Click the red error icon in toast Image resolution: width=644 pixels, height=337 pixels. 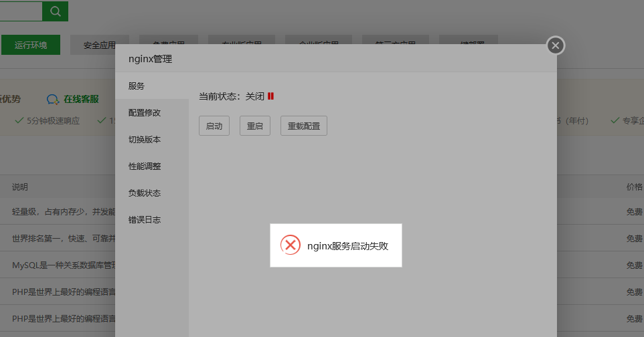point(291,245)
